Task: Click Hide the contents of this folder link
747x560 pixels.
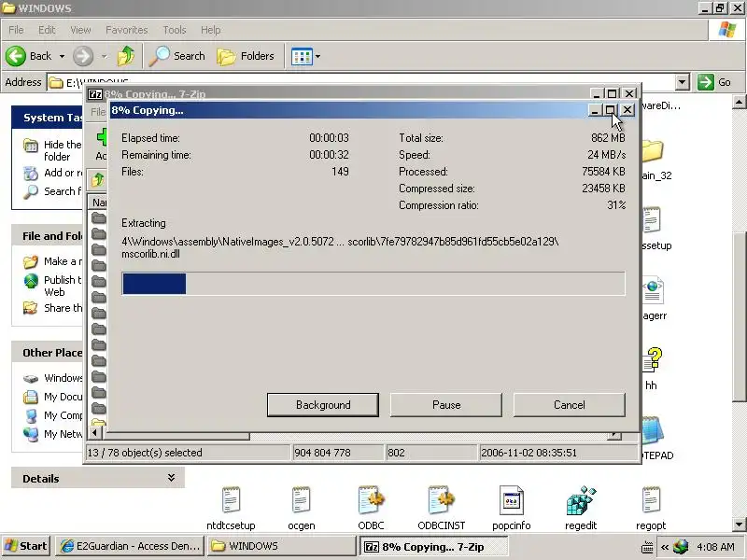Action: tap(53, 150)
